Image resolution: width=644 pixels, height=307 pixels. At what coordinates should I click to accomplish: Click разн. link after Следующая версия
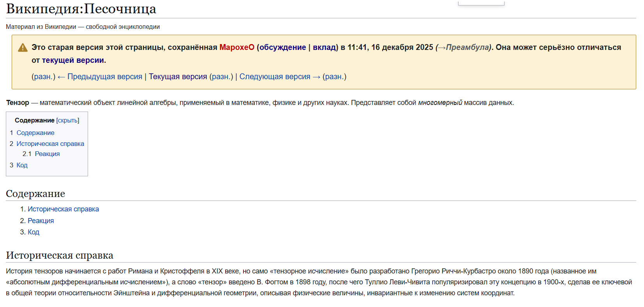tap(334, 76)
